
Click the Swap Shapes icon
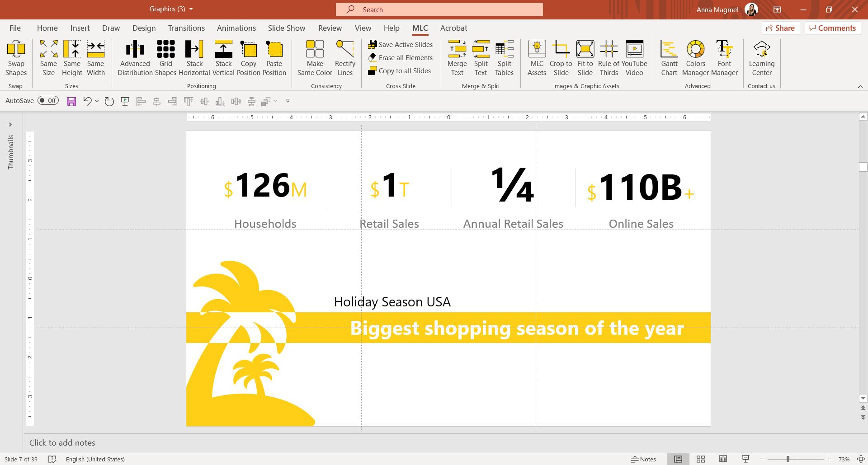point(16,49)
